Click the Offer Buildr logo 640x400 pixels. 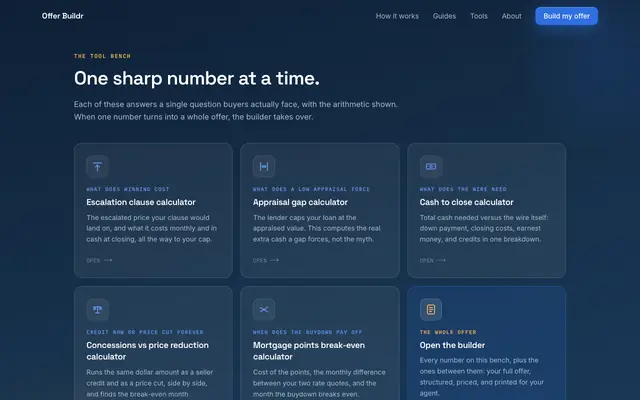[62, 16]
